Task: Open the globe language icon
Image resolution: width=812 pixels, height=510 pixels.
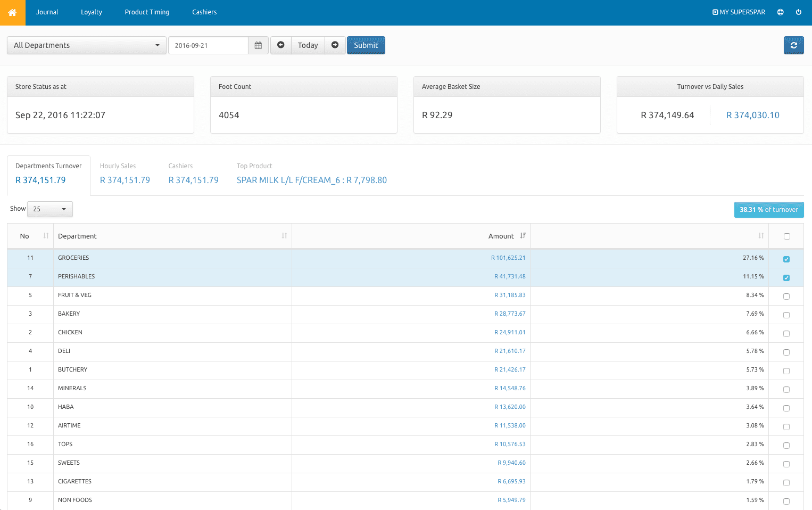Action: click(x=780, y=12)
